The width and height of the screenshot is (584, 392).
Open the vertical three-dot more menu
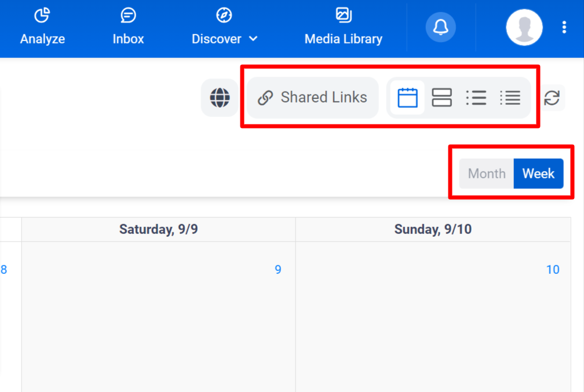click(564, 27)
